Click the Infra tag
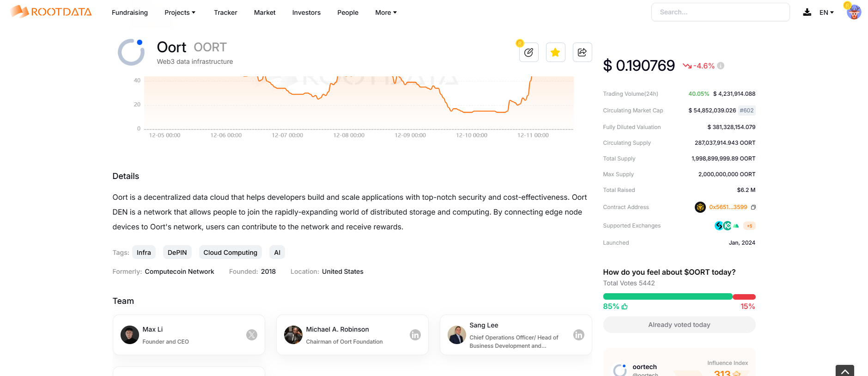 tap(144, 252)
